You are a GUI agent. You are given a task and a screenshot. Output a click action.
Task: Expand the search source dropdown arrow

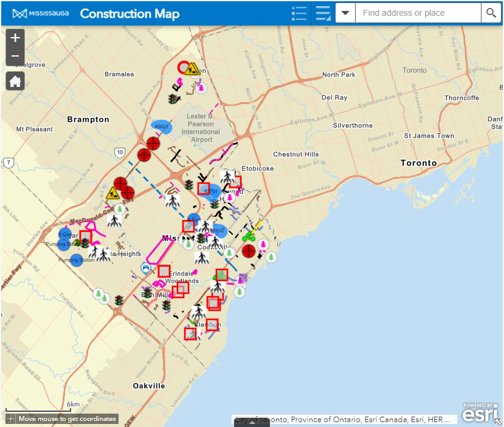point(345,13)
